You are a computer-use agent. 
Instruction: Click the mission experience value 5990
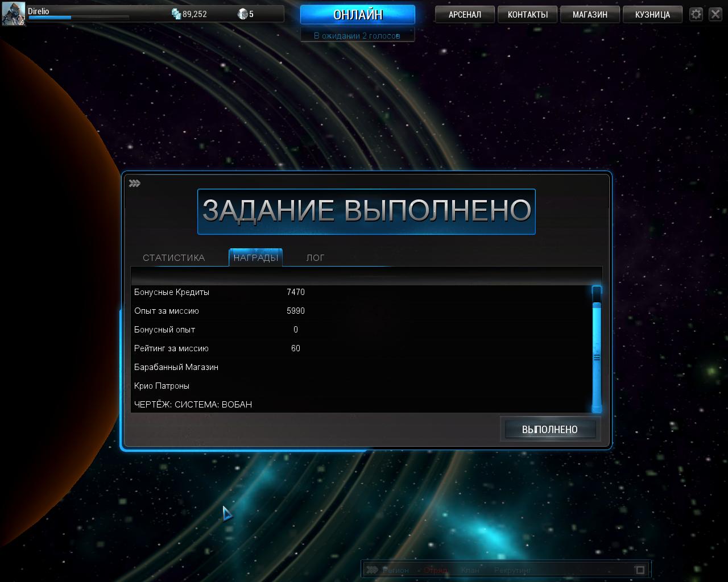point(296,311)
